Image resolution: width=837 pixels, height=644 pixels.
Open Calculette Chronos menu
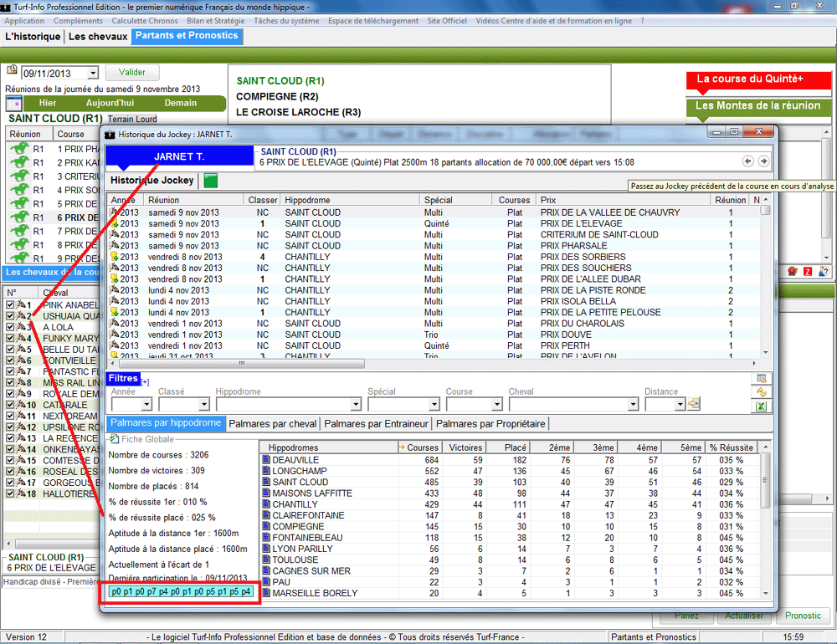tap(145, 21)
